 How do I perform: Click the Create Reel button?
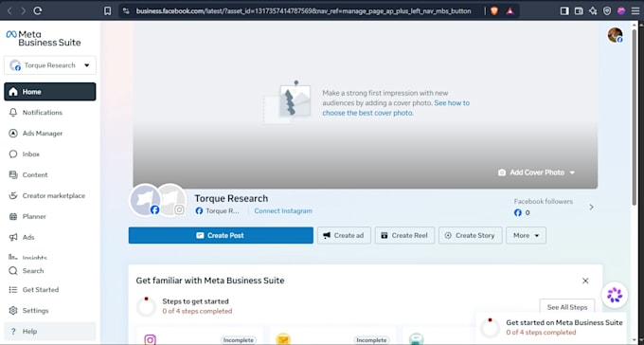click(x=404, y=236)
